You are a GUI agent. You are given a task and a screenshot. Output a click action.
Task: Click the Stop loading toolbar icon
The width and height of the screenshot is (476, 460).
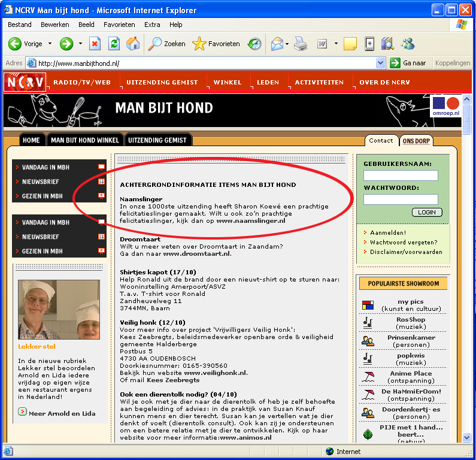95,44
